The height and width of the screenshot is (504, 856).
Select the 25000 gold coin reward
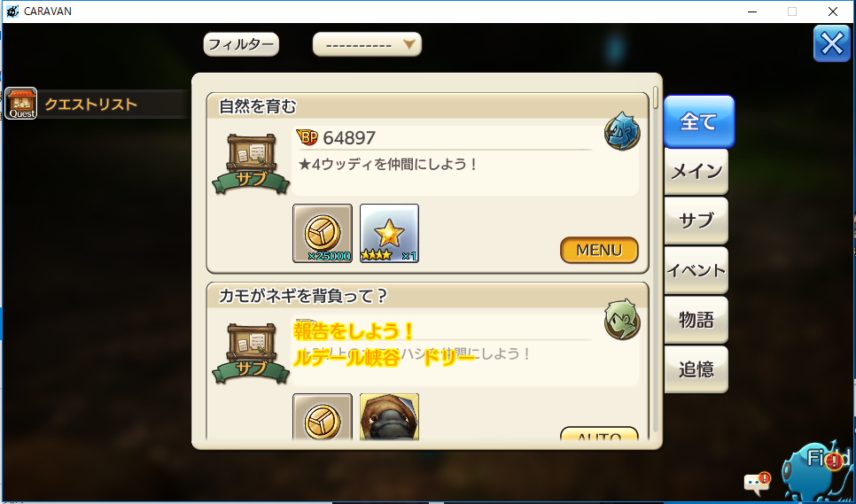pyautogui.click(x=323, y=234)
